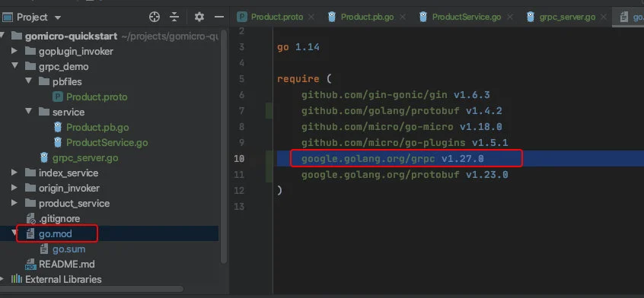Click the github.com/micro/go-micro dependency line
This screenshot has width=644, height=298.
[402, 127]
